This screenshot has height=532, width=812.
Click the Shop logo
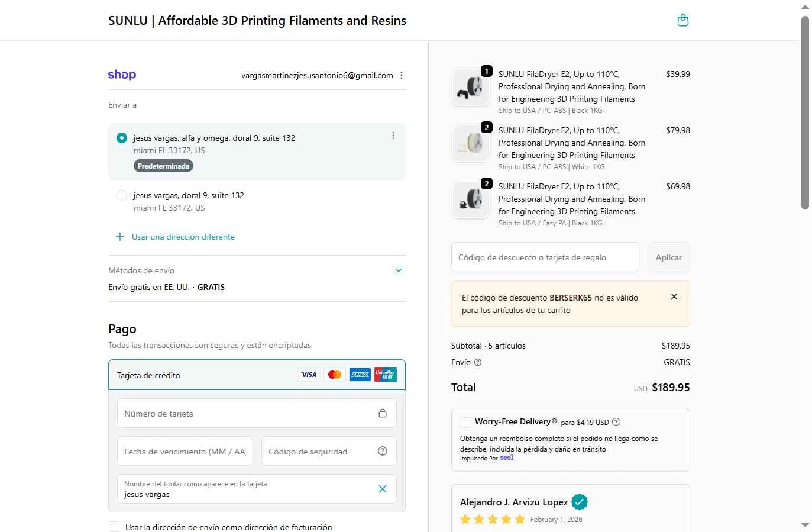click(122, 75)
